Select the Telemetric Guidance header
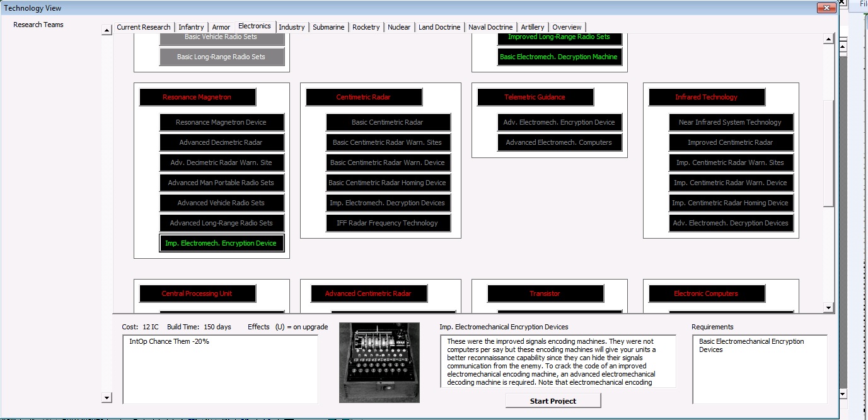Viewport: 868px width, 420px height. coord(535,97)
